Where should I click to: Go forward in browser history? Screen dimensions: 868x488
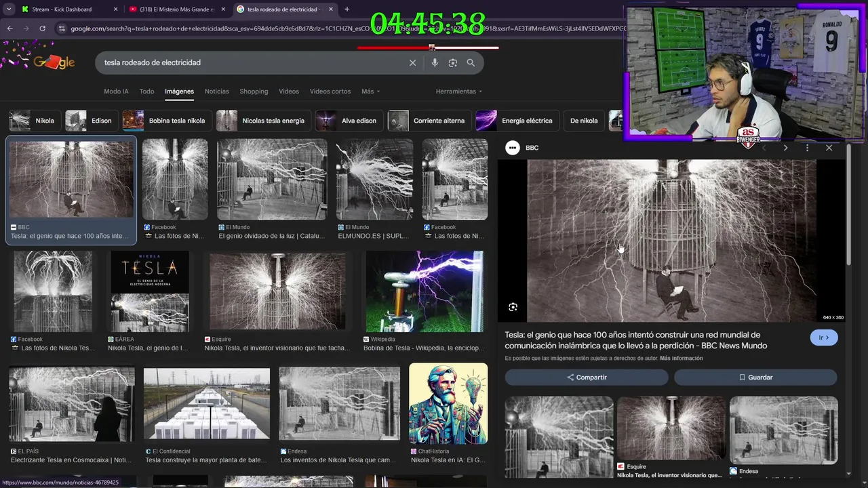coord(26,28)
